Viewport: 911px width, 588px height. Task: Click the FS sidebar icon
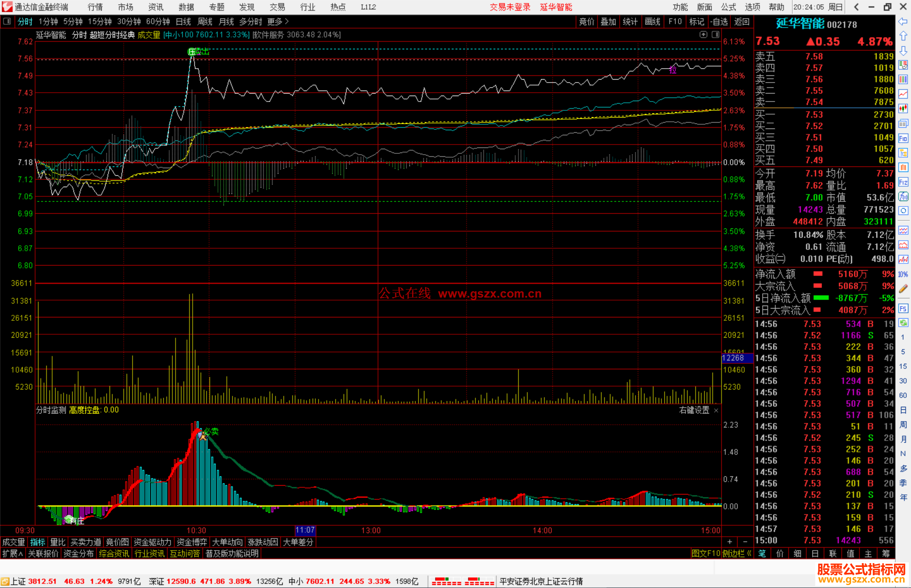tap(903, 308)
